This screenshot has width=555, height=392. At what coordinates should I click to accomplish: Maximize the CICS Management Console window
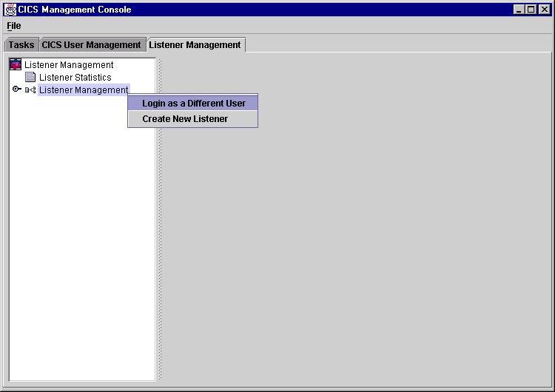click(531, 10)
